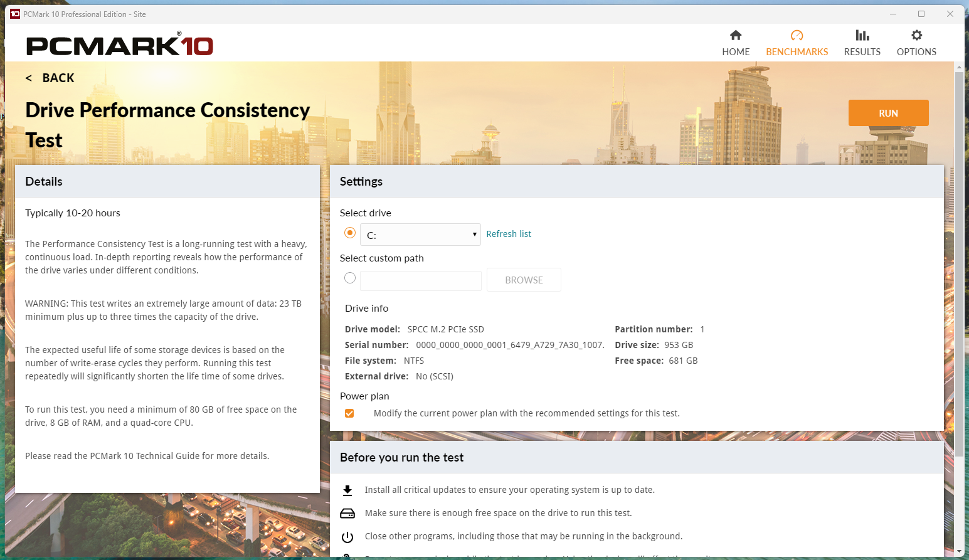This screenshot has width=969, height=560.
Task: Close the PCMark 10 window
Action: tap(950, 14)
